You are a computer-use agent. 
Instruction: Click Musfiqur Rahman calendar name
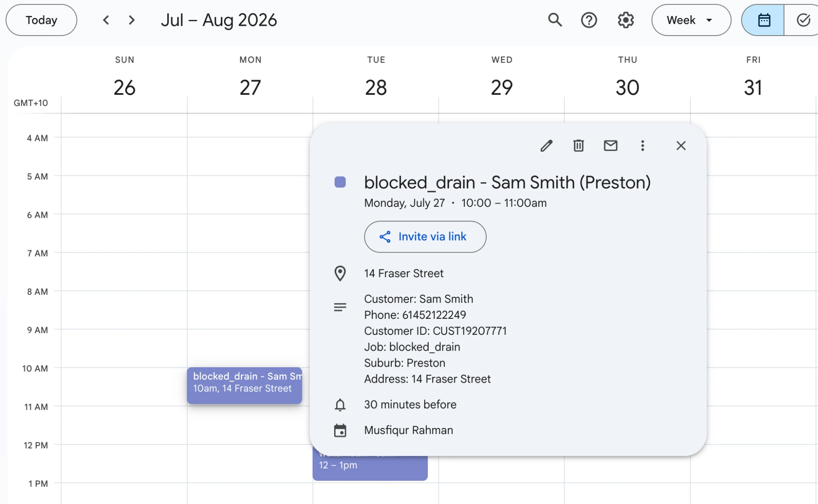pyautogui.click(x=409, y=430)
